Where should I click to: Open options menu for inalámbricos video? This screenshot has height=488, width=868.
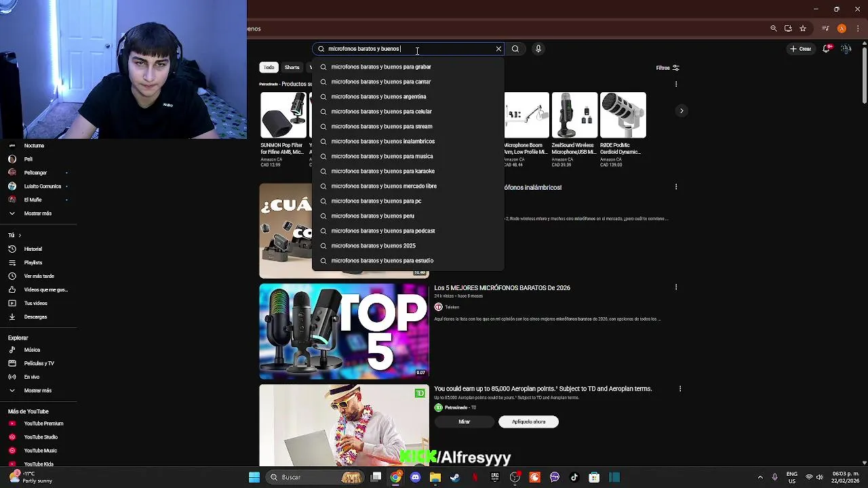point(676,187)
